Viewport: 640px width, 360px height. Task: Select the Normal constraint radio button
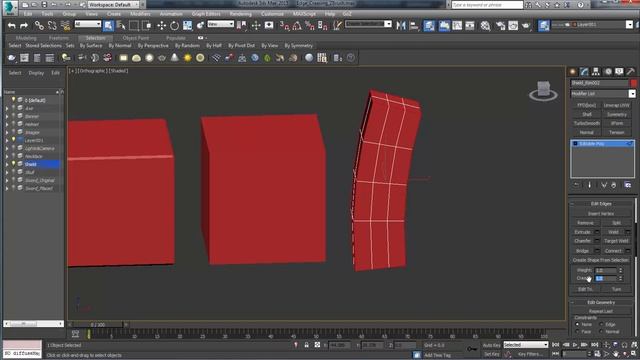(x=601, y=332)
